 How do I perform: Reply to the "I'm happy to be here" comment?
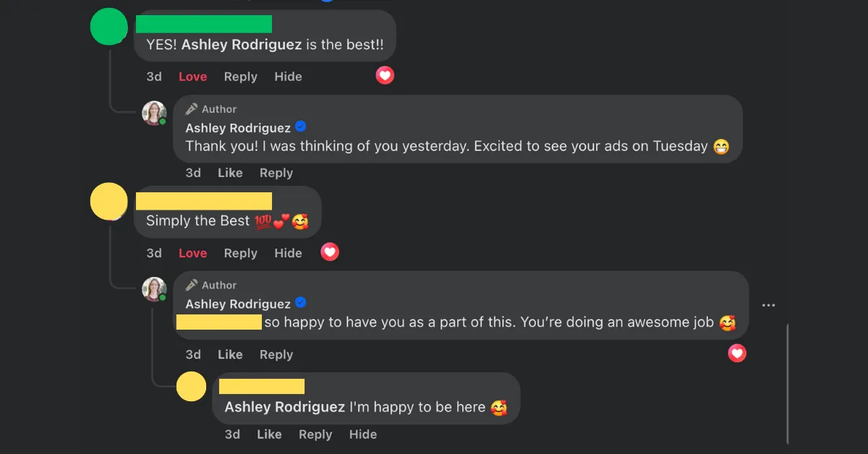pos(315,434)
